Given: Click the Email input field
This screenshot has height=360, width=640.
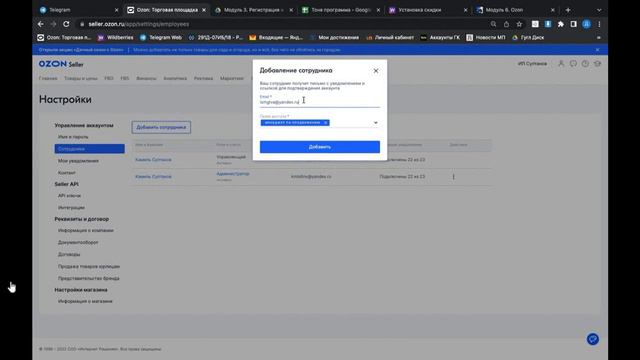Looking at the screenshot, I should 320,102.
